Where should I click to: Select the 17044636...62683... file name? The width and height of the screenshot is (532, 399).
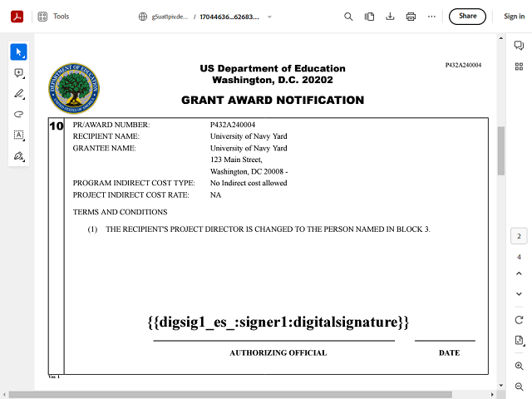pyautogui.click(x=229, y=17)
